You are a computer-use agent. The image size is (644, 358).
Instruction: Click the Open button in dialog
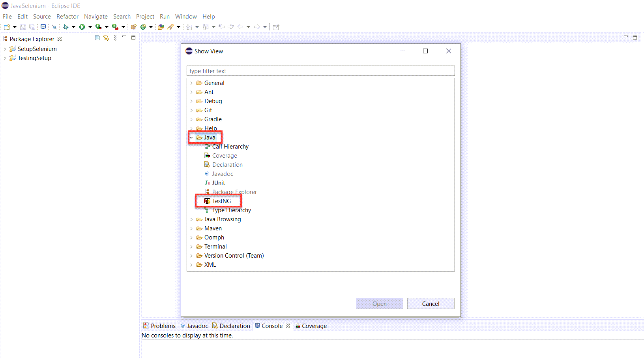point(379,303)
